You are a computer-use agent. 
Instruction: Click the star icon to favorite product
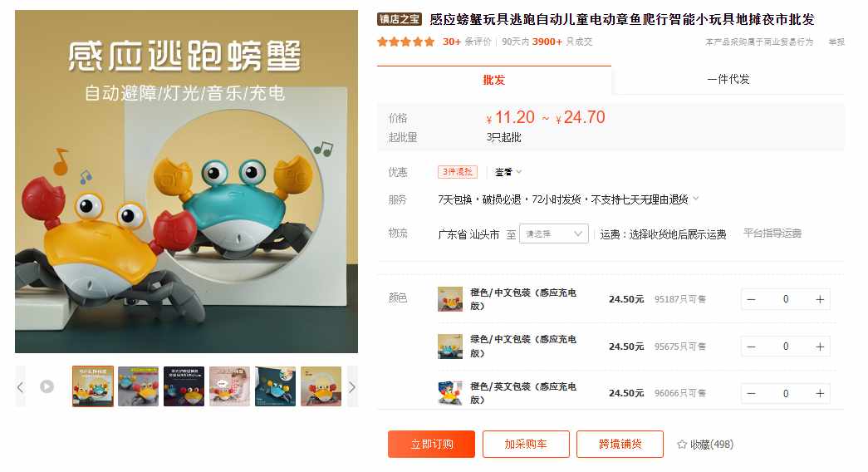tap(682, 445)
